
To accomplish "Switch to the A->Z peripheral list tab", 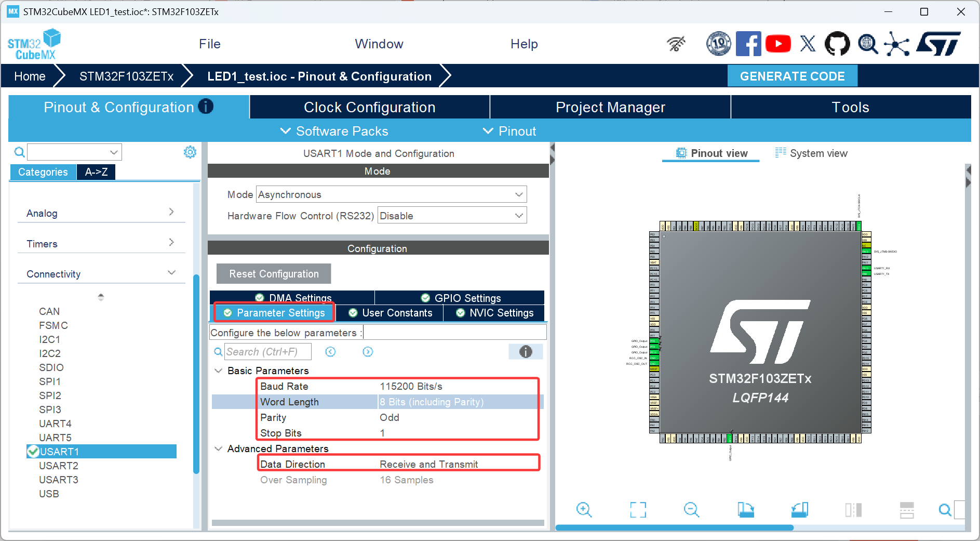I will click(97, 172).
